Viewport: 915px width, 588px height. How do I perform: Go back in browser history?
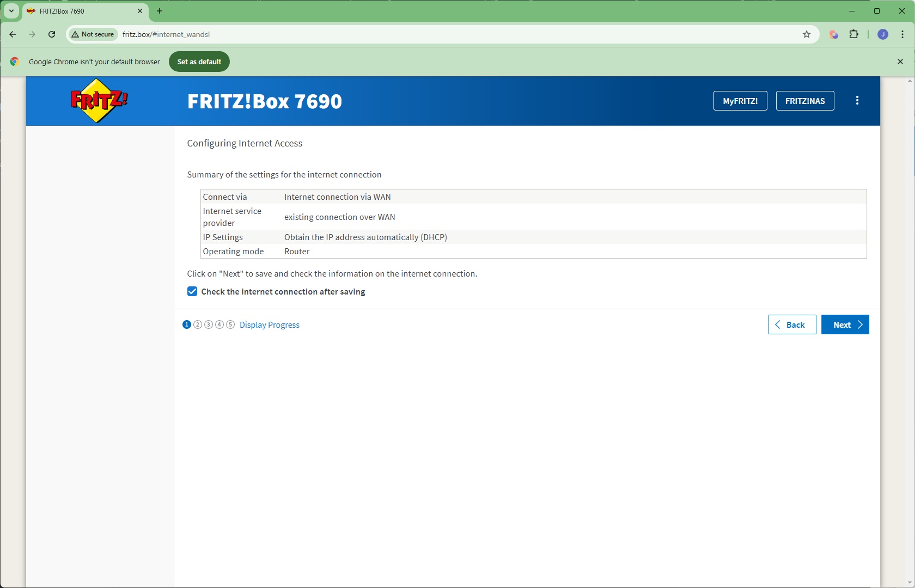click(x=13, y=34)
